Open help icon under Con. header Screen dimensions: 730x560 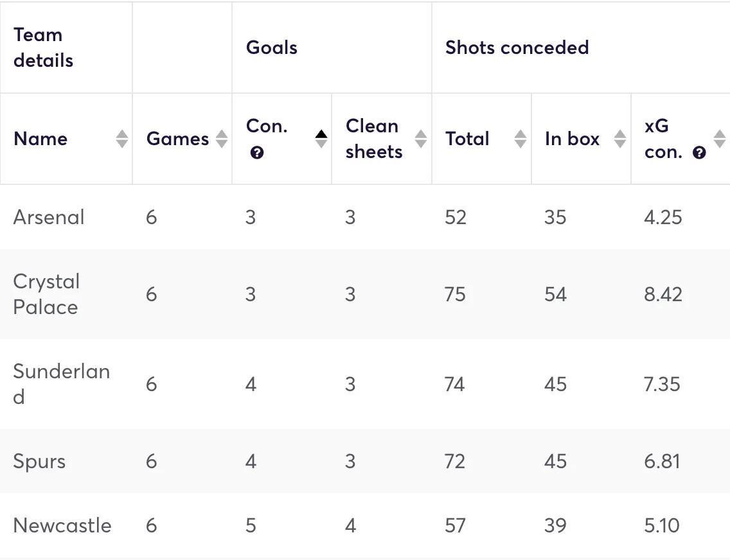coord(257,153)
